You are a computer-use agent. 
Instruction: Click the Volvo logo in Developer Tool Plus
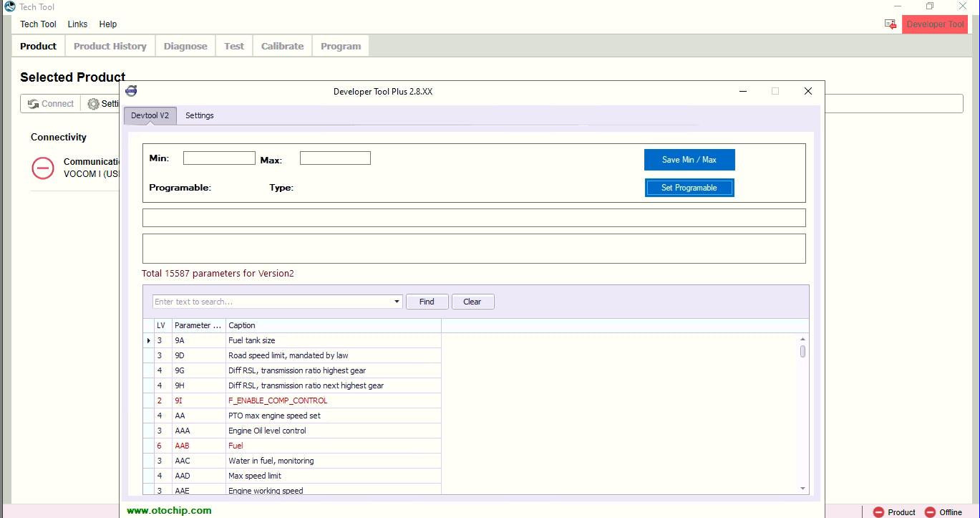tap(131, 91)
